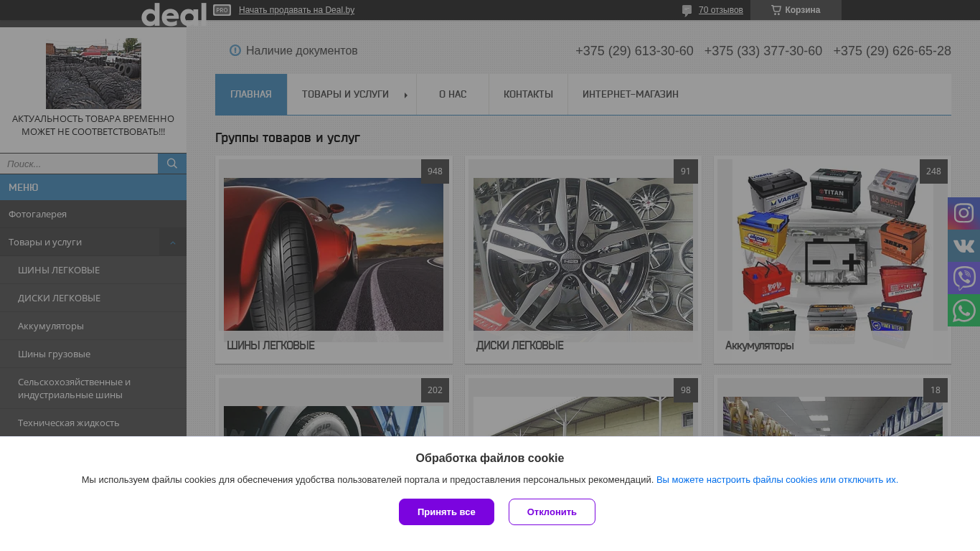Expand the Товары и услуги navigation dropdown arrow
Viewport: 980px width, 551px height.
click(x=406, y=95)
